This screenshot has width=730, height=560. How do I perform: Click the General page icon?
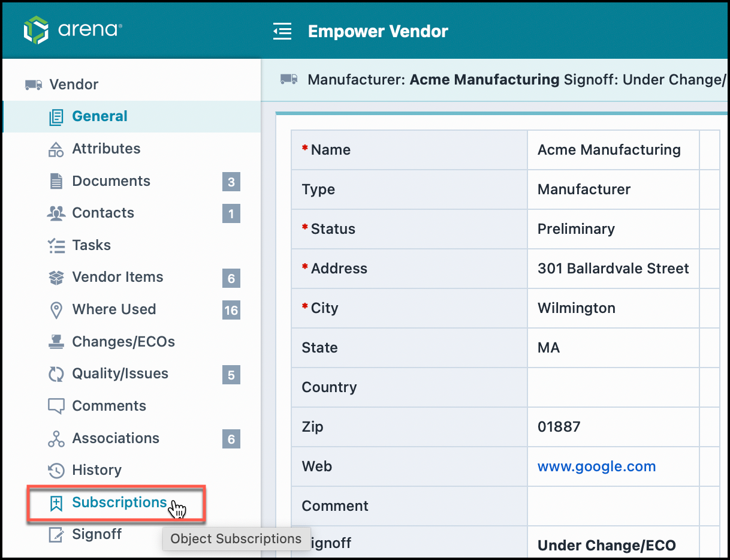pyautogui.click(x=56, y=117)
